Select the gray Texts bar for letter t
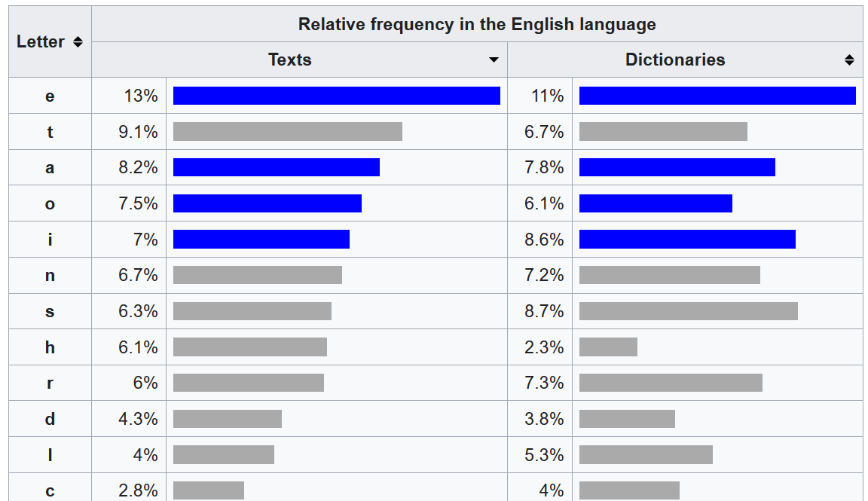 (288, 131)
